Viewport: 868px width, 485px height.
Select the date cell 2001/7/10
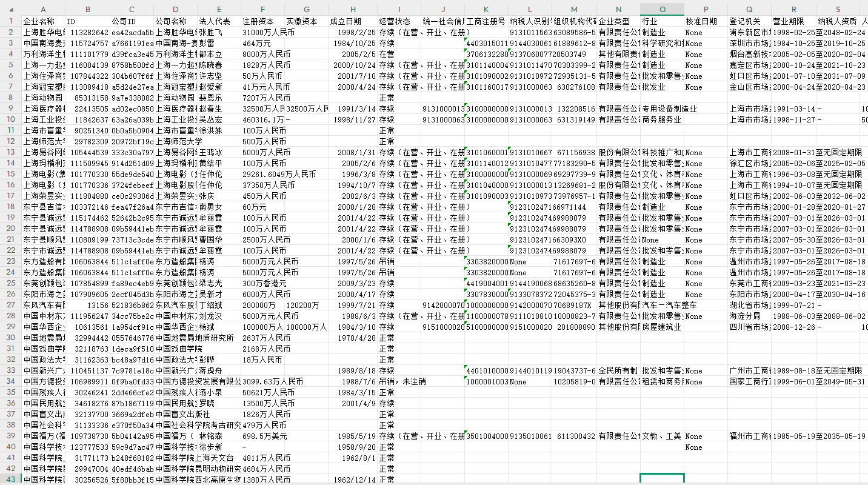click(352, 76)
